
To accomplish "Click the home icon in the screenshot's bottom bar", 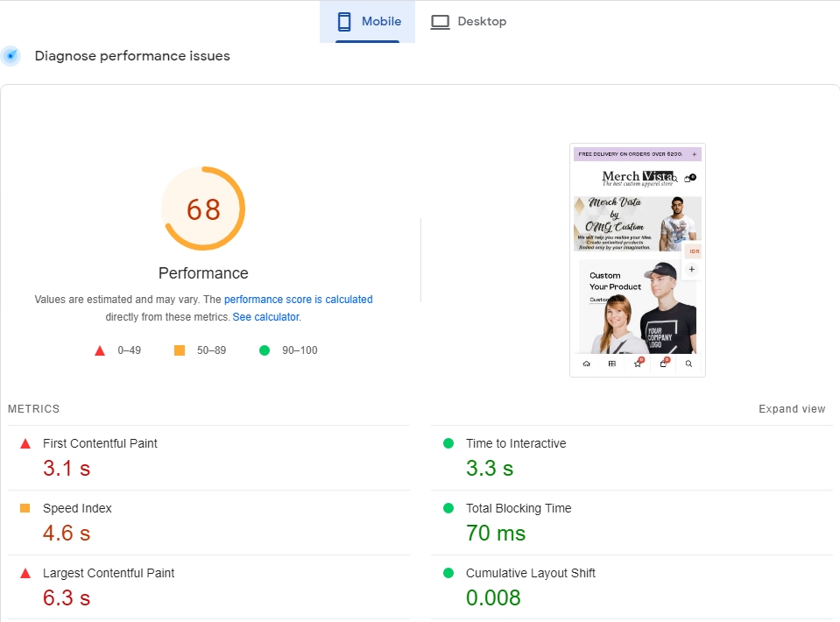I will coord(586,364).
